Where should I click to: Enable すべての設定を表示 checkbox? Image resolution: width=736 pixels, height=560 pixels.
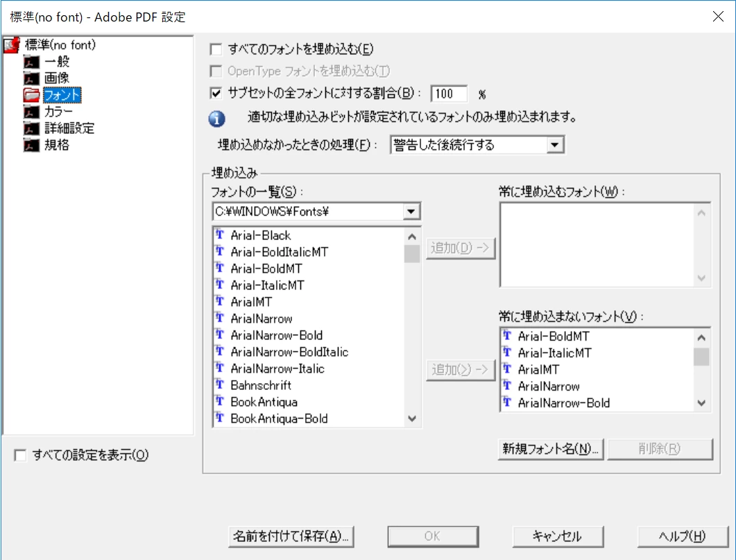coord(20,455)
